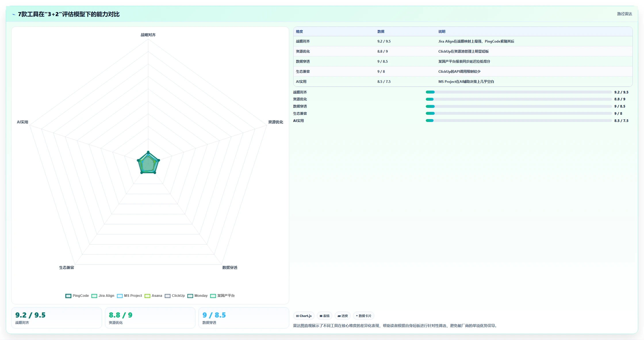Click table cell value 9 / 8
Viewport: 644px width, 340px height.
(x=381, y=72)
